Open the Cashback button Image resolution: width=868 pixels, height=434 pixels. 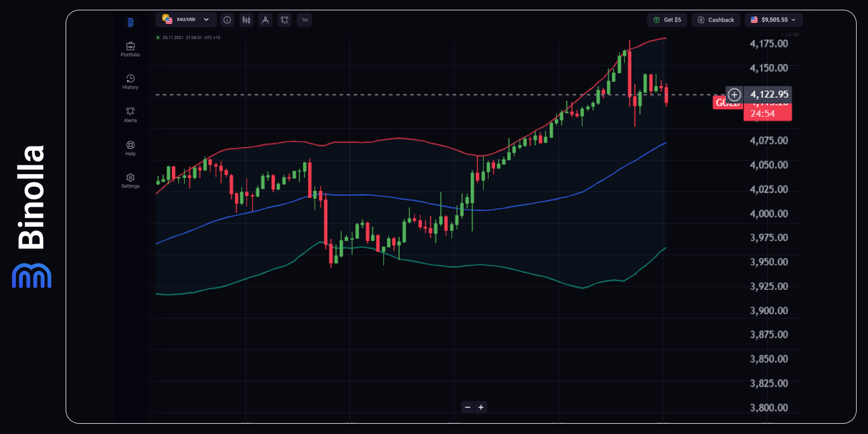716,20
